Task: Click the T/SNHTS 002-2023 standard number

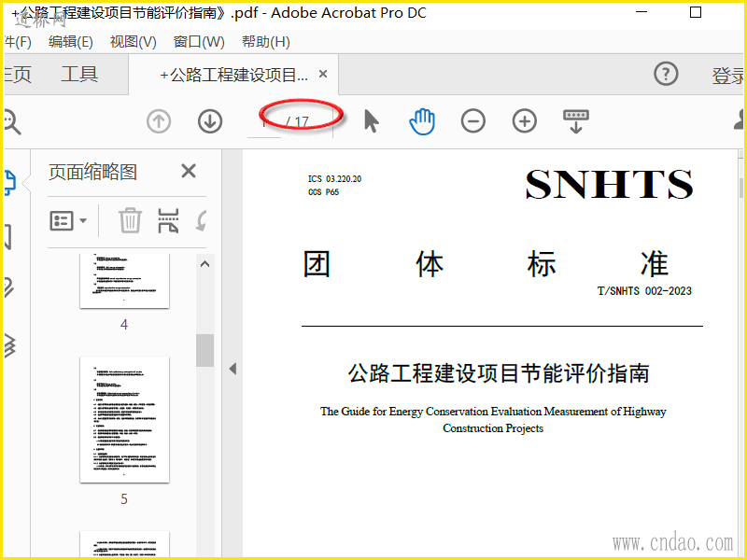Action: pyautogui.click(x=644, y=291)
